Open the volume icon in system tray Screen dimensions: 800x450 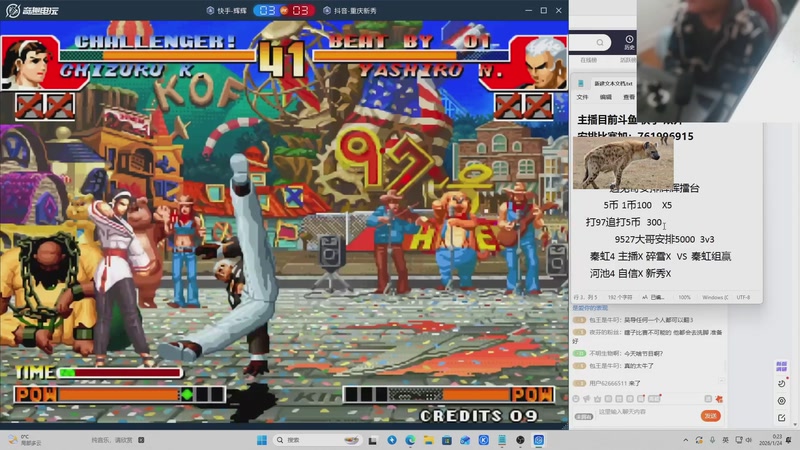tap(748, 440)
